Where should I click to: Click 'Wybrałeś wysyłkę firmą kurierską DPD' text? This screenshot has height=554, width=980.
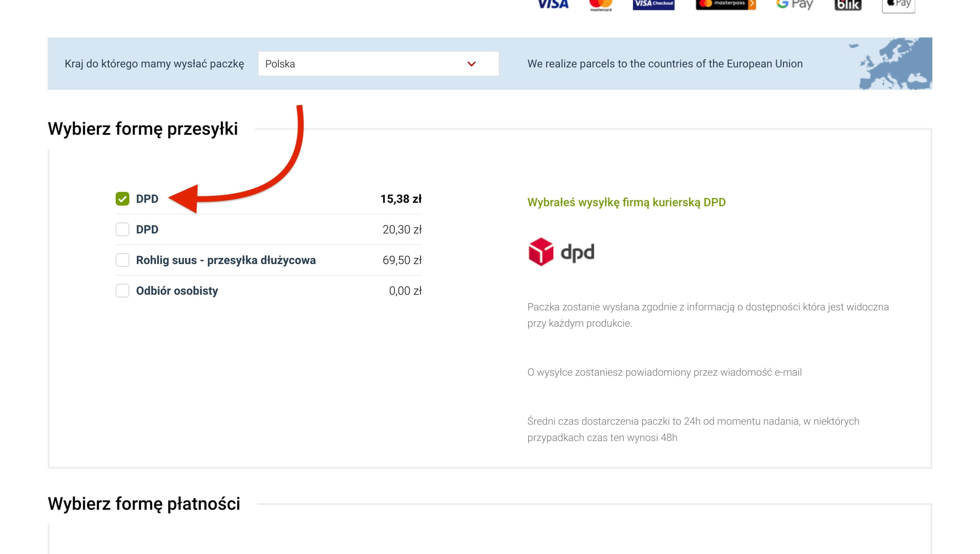(626, 202)
